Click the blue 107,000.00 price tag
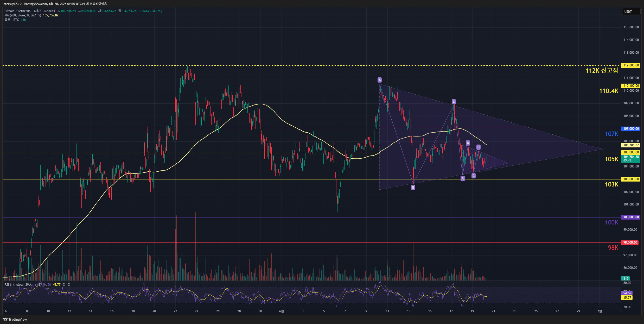 point(631,129)
